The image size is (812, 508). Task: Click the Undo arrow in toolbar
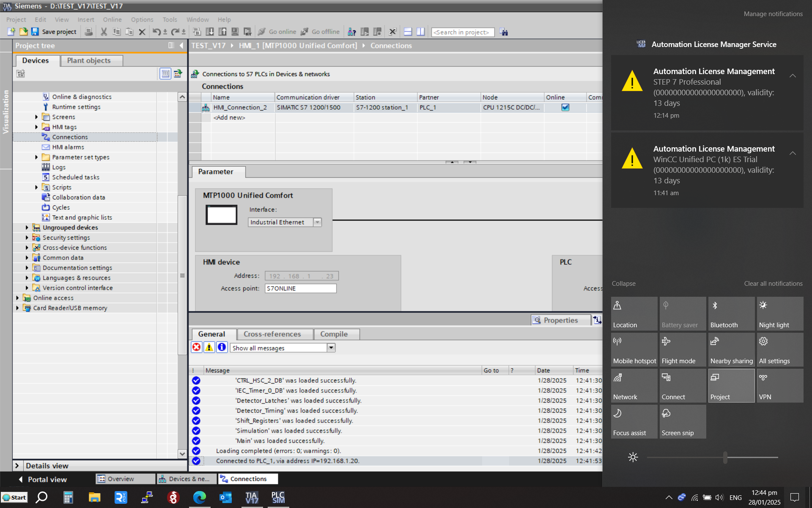156,32
